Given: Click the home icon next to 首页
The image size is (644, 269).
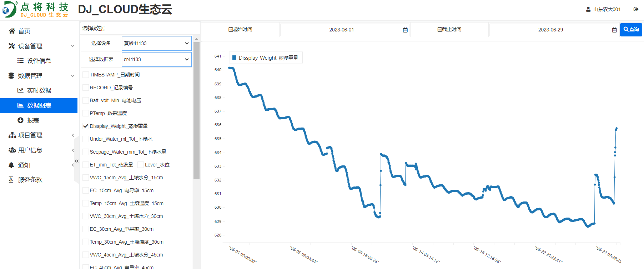Looking at the screenshot, I should [12, 31].
